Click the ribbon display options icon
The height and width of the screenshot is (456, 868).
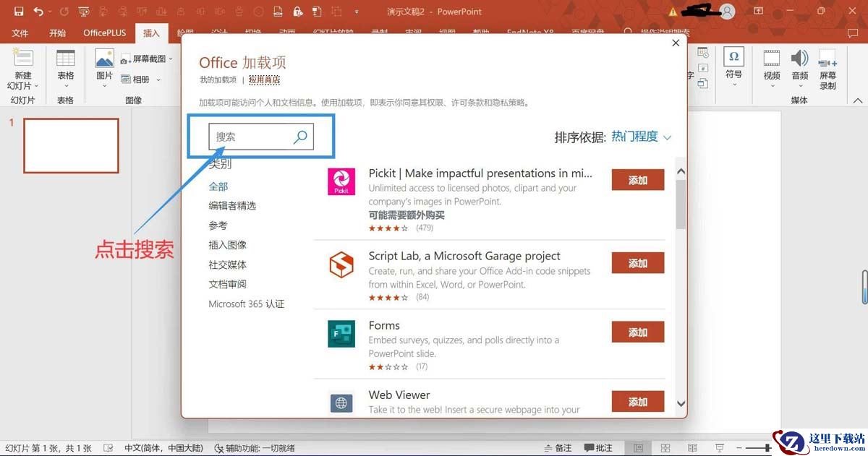pos(758,12)
